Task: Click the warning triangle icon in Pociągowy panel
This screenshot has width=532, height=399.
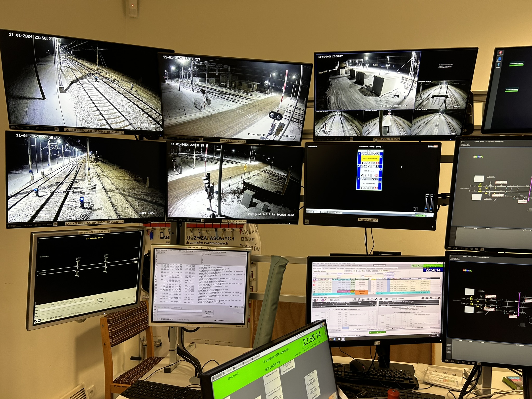Action: tap(369, 154)
